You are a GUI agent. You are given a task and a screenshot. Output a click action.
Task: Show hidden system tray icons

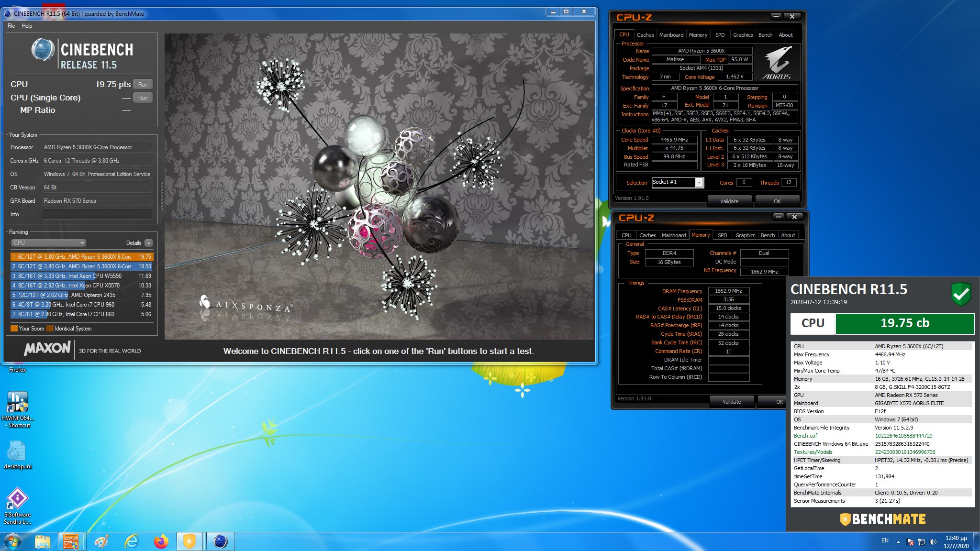coord(898,542)
